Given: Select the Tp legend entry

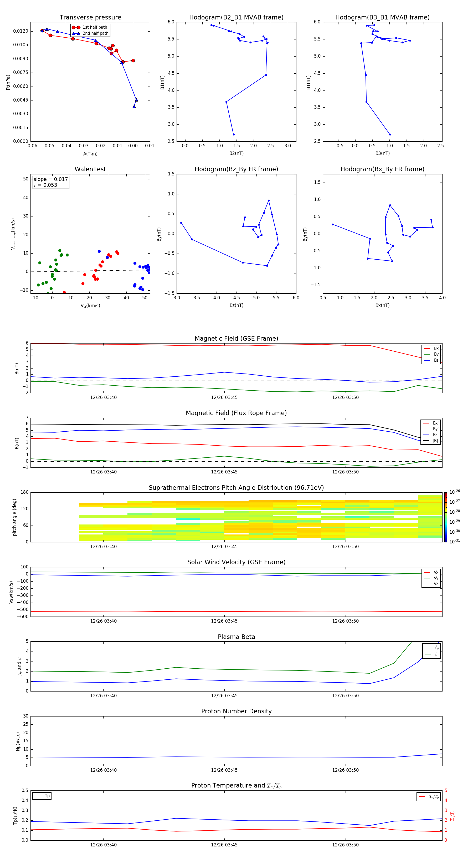Looking at the screenshot, I should (42, 796).
